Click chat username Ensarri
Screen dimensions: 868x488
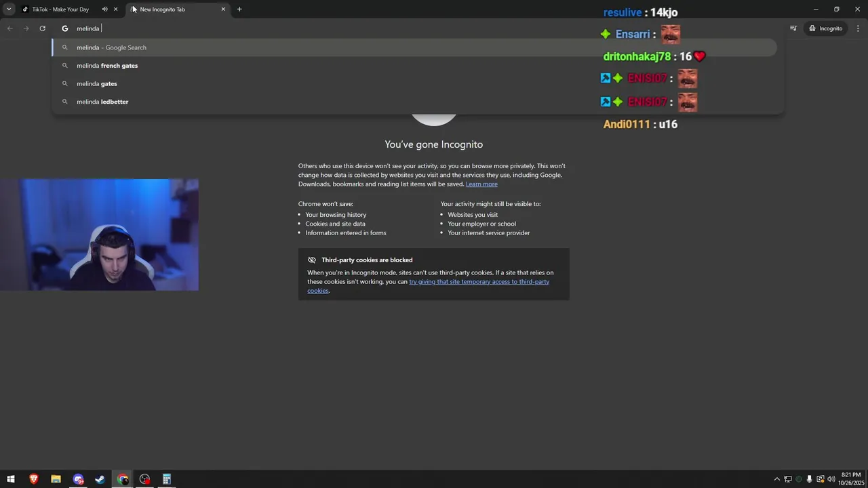pos(633,34)
